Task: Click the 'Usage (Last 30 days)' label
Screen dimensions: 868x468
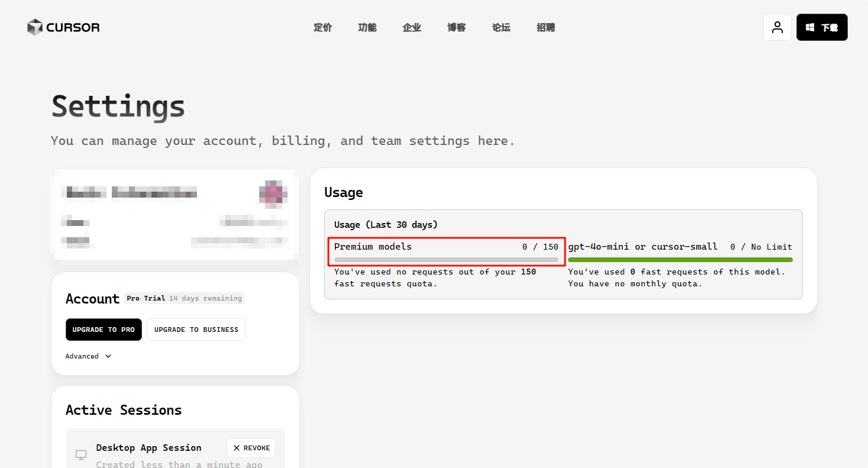Action: click(x=386, y=225)
